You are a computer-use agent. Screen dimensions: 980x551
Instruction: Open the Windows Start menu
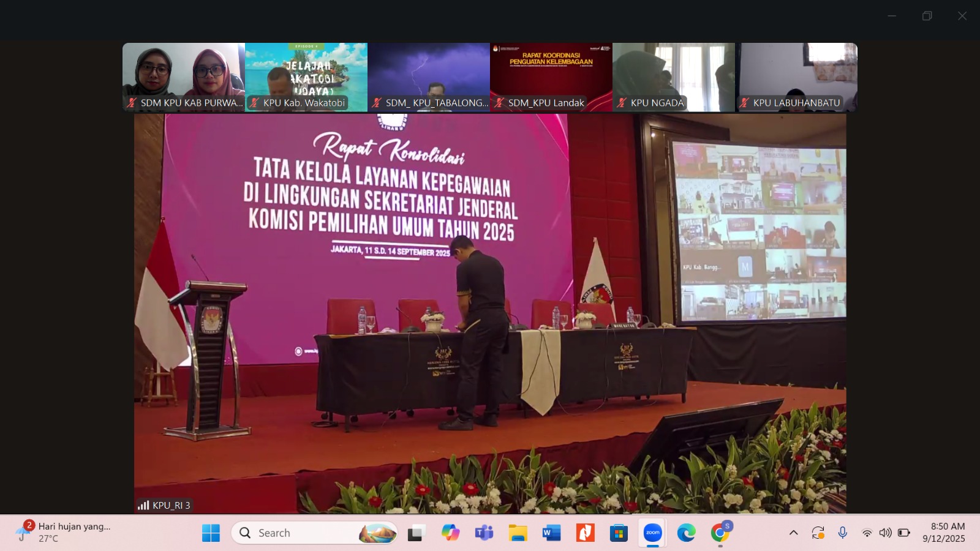click(211, 533)
